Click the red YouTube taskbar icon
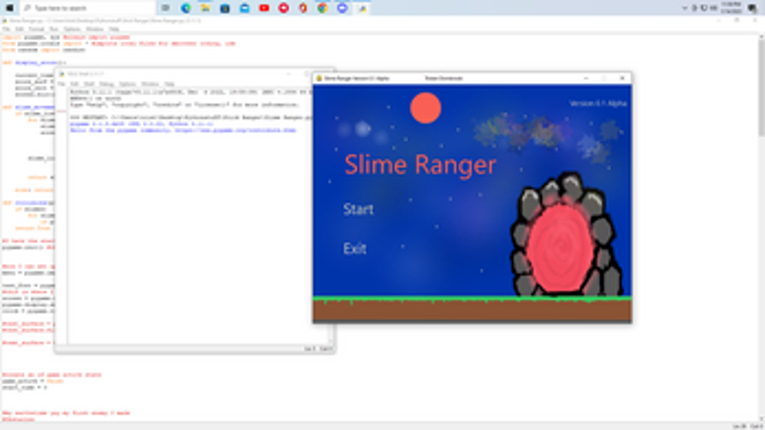This screenshot has width=765, height=430. click(x=264, y=7)
